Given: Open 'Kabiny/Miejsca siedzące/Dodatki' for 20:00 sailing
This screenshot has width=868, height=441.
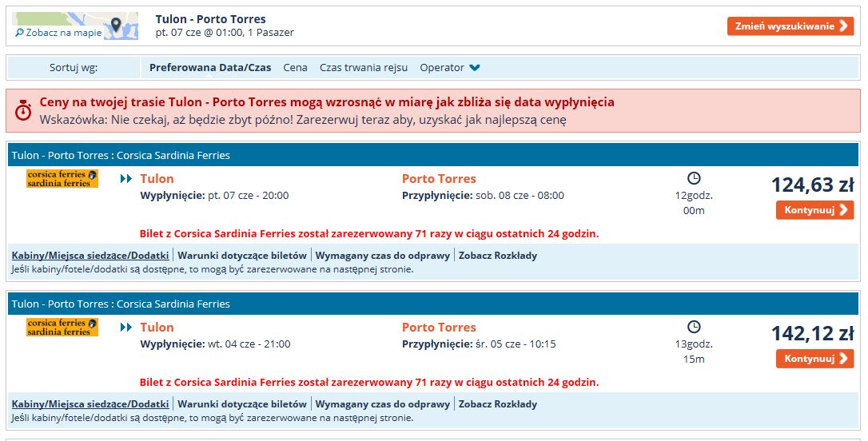Looking at the screenshot, I should point(90,256).
